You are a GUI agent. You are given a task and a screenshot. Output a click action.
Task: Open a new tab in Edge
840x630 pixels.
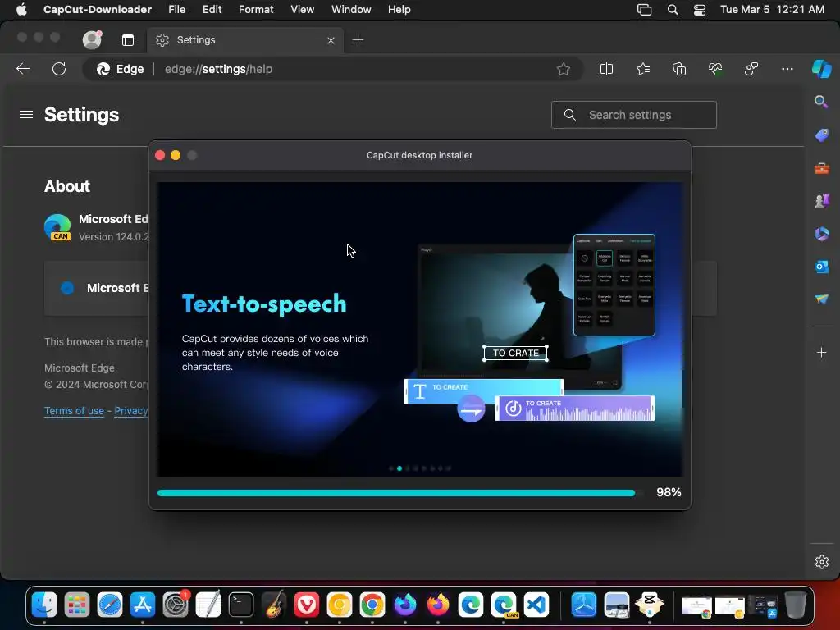pos(358,40)
